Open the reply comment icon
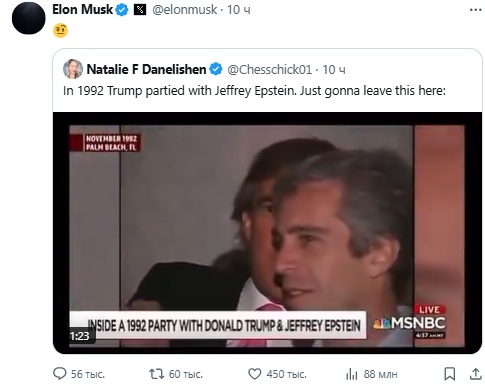 click(x=60, y=374)
